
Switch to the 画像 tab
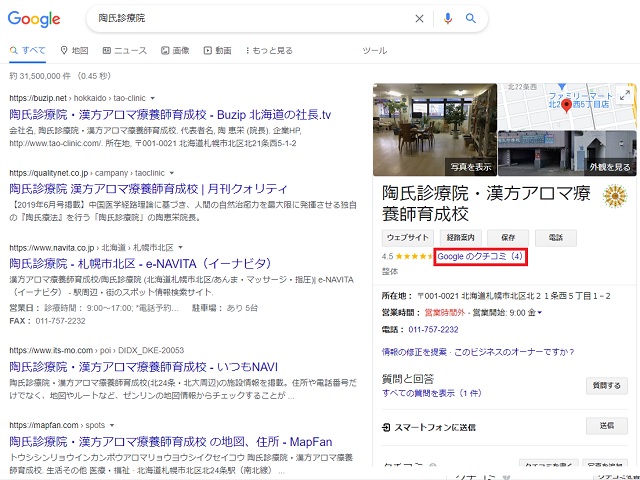coord(175,51)
